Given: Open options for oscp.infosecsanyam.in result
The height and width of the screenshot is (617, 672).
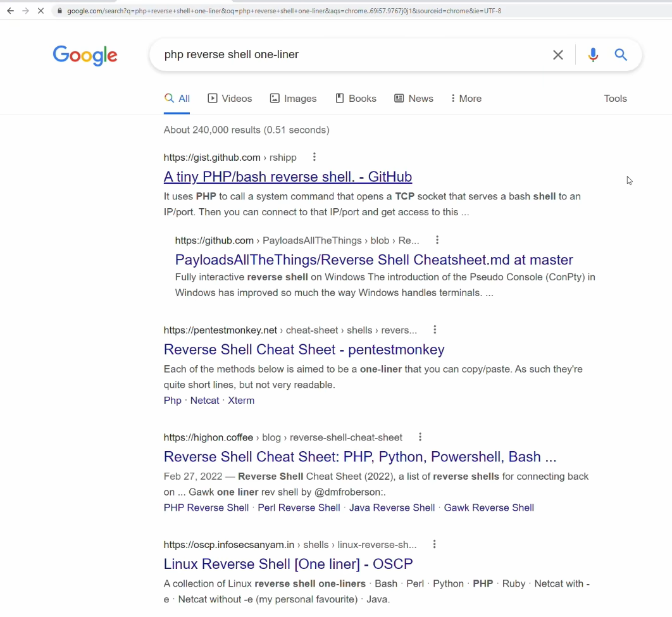Looking at the screenshot, I should click(x=434, y=544).
